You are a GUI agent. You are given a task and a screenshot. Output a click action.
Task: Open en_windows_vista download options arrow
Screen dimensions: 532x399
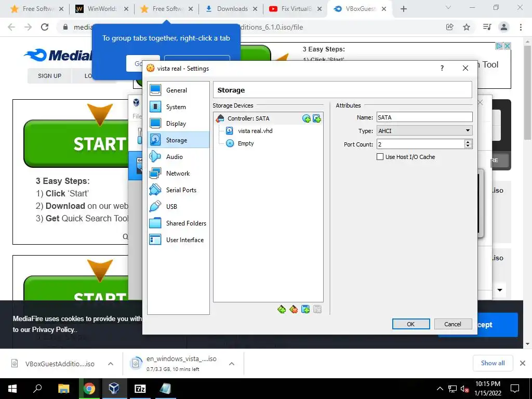232,364
